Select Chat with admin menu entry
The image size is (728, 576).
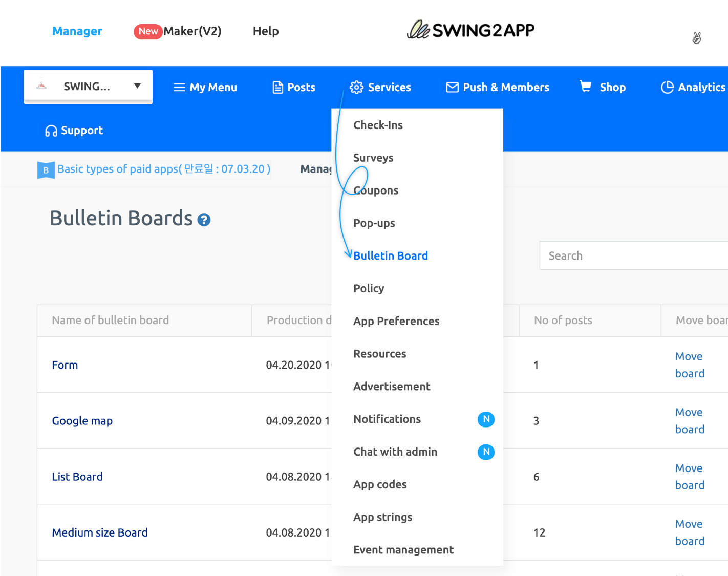(x=395, y=452)
